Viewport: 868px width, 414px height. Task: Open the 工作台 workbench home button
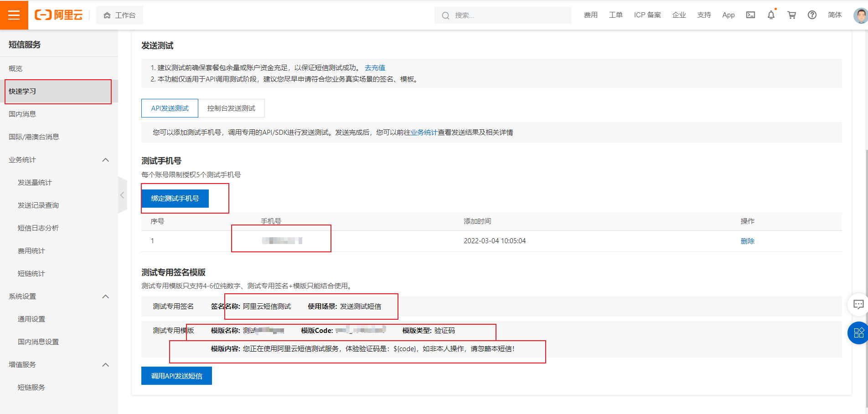(119, 15)
